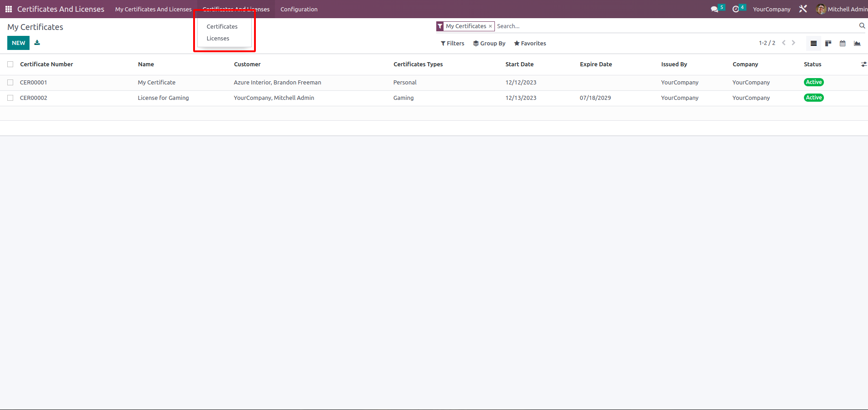Viewport: 868px width, 410px height.
Task: Open YourCompany company switcher
Action: (772, 9)
